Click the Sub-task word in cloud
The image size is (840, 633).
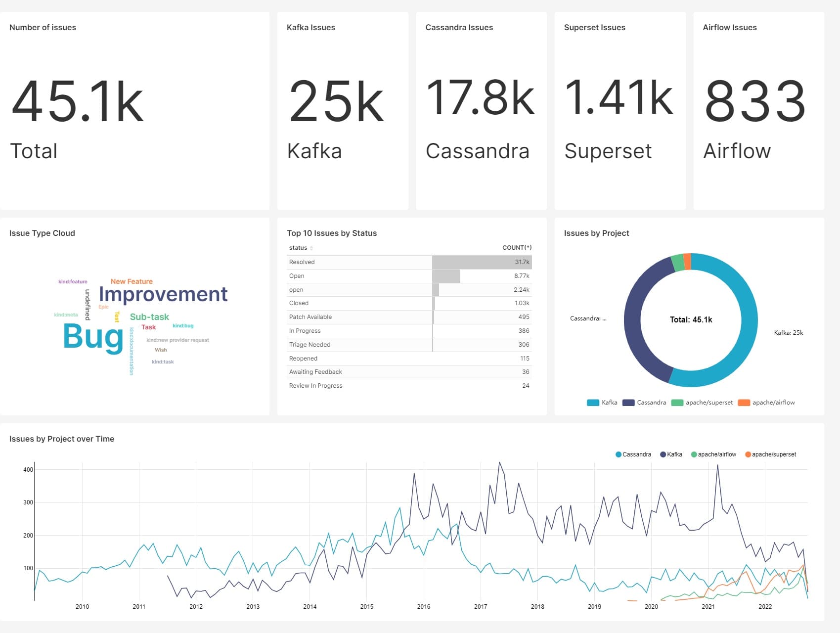pyautogui.click(x=149, y=317)
